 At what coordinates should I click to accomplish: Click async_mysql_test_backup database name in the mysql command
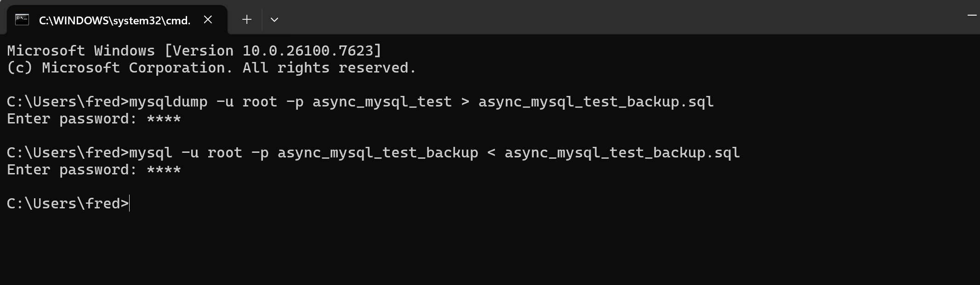click(x=377, y=152)
